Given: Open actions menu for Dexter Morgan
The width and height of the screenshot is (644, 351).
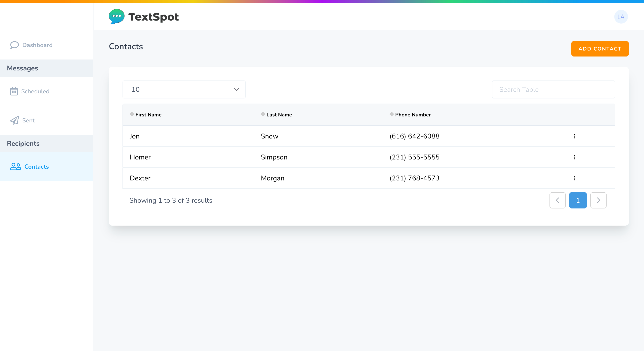Looking at the screenshot, I should click(x=574, y=178).
